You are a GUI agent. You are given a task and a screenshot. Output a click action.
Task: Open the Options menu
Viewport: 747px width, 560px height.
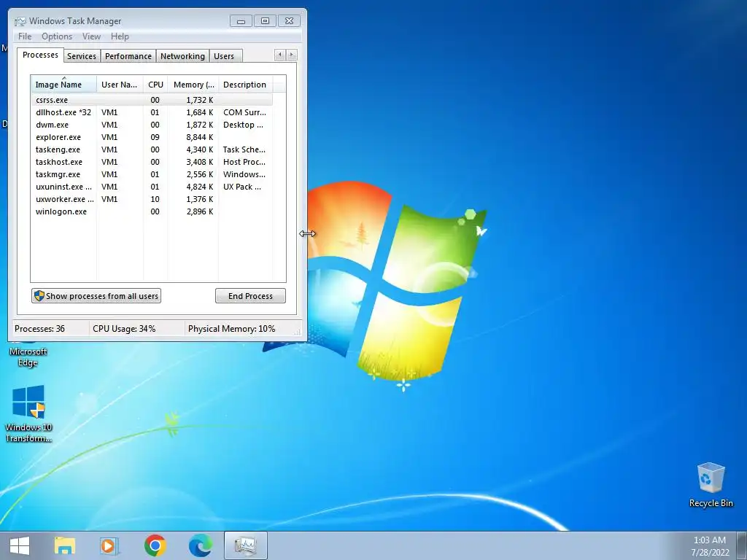click(x=57, y=36)
